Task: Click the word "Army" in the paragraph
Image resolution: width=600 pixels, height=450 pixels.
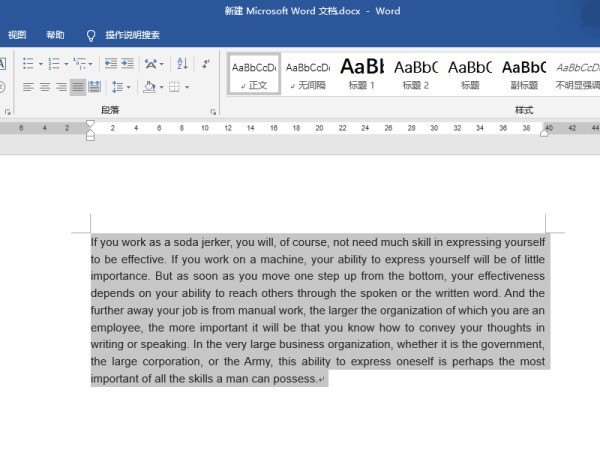Action: click(x=258, y=362)
